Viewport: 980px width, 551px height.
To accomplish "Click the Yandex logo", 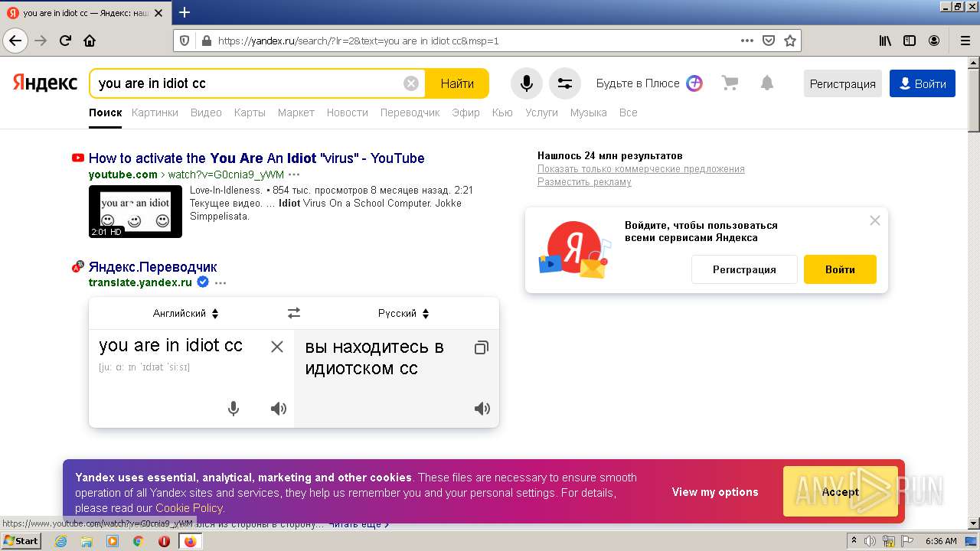I will click(x=45, y=83).
